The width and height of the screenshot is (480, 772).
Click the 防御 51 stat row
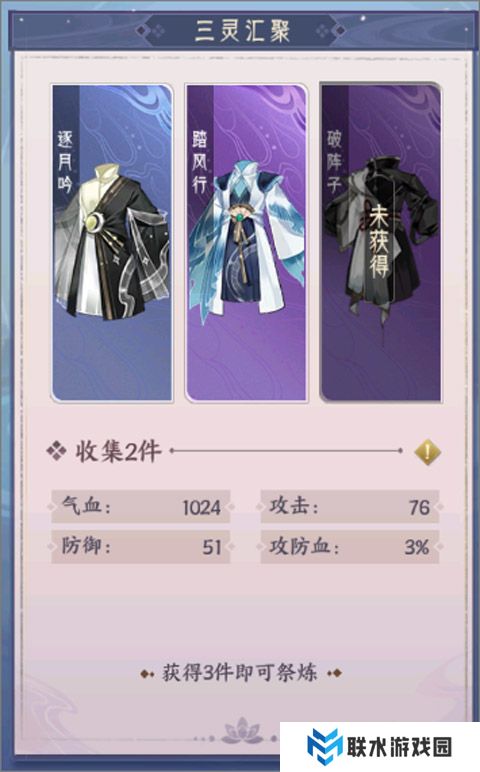(x=140, y=547)
